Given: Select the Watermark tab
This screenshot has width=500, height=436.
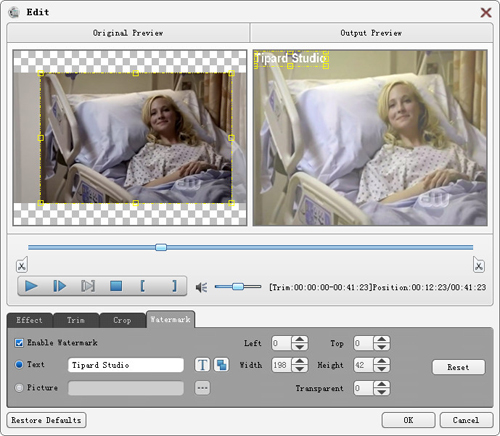Looking at the screenshot, I should [x=170, y=319].
